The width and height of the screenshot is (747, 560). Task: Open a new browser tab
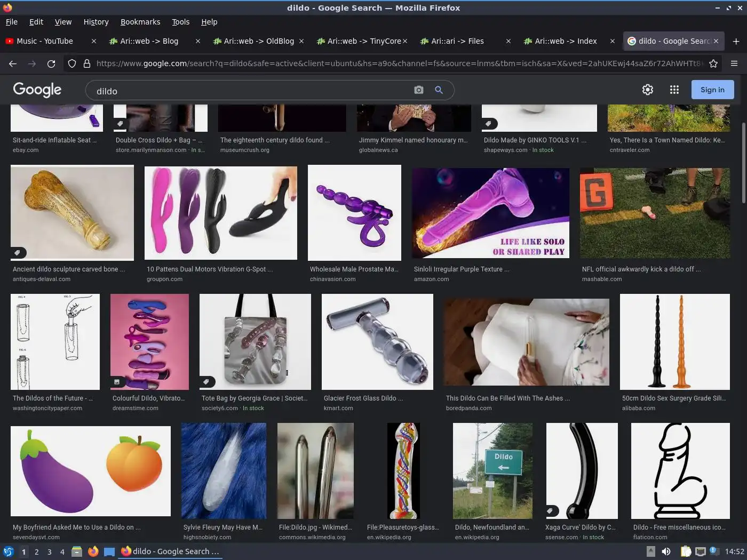[x=736, y=41]
